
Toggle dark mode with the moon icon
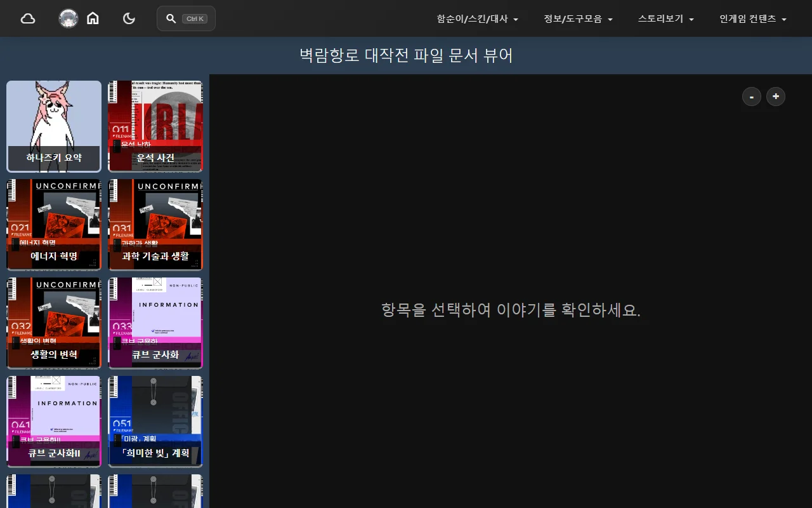(x=129, y=18)
